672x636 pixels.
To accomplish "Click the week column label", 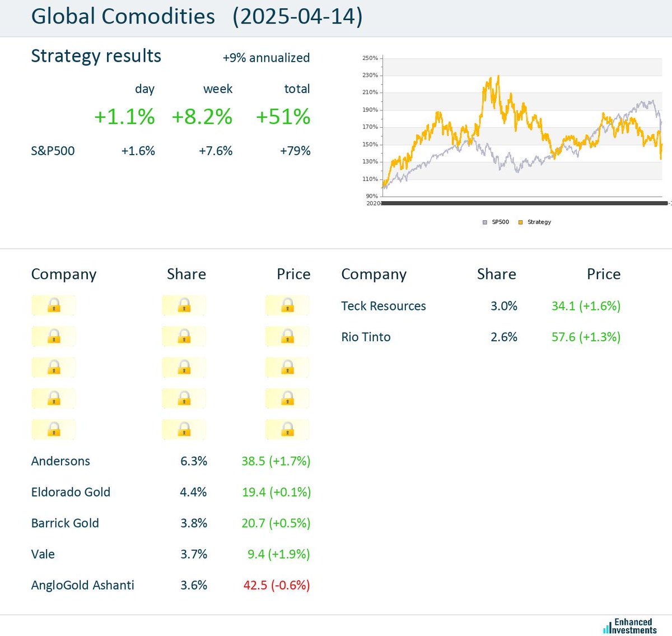I will [218, 89].
